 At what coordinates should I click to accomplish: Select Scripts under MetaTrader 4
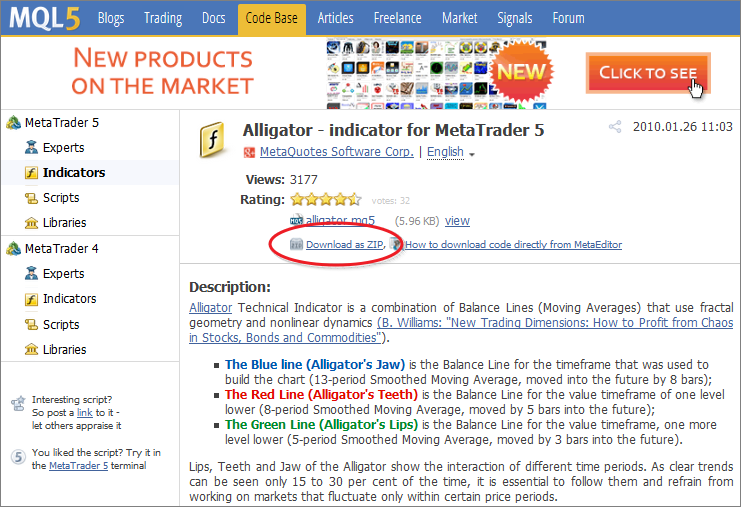[x=61, y=325]
